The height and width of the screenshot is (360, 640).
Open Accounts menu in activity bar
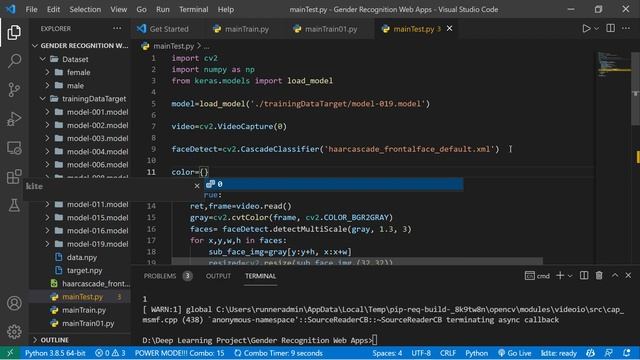(14, 303)
